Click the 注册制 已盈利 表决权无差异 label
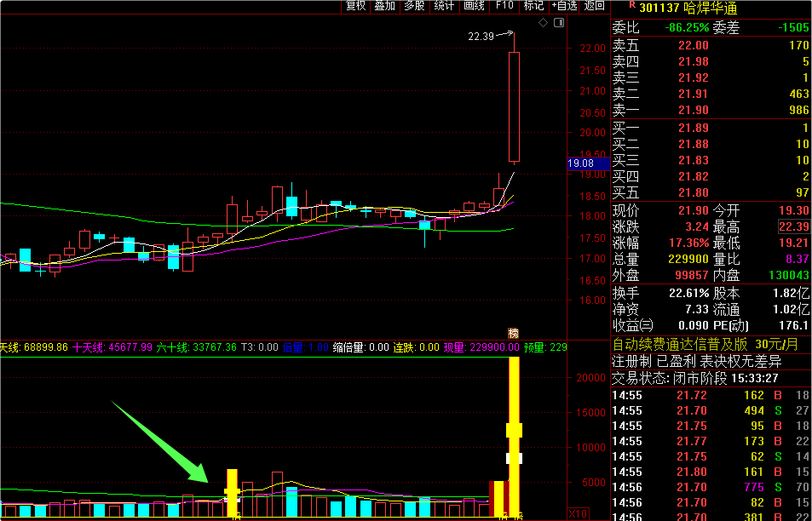812x521 pixels. 697,361
